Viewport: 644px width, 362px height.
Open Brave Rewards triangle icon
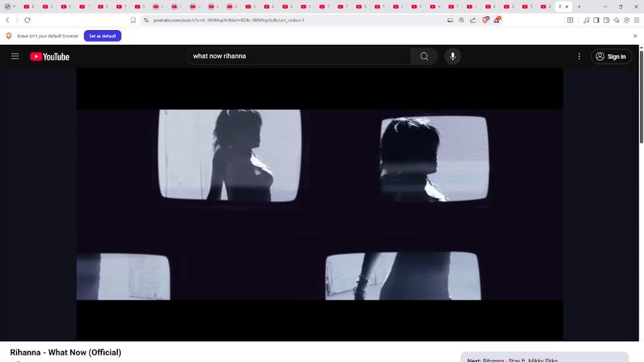pos(497,20)
